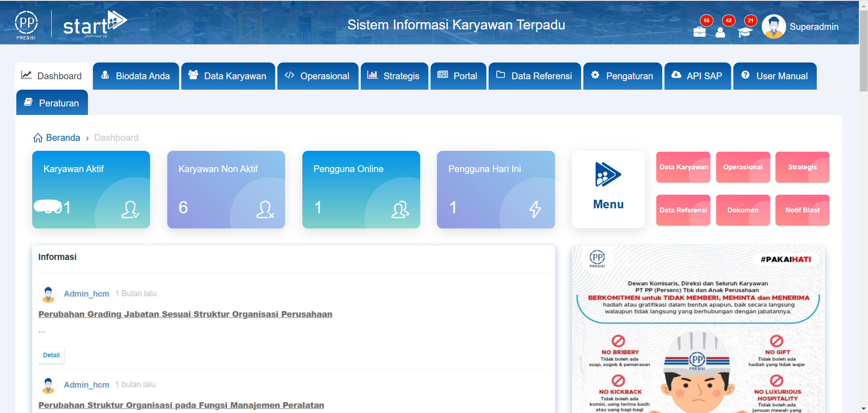Screen dimensions: 868x413
Task: Click the red Dokumen shortcut button
Action: 742,210
